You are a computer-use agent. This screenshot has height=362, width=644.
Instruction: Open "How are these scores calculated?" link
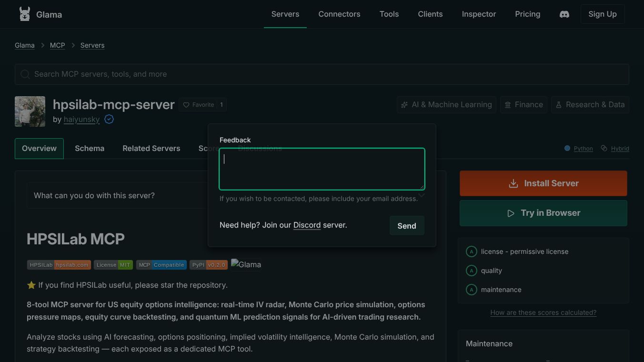543,312
